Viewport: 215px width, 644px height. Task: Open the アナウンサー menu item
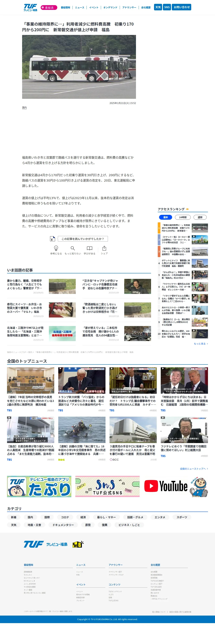(x=129, y=8)
